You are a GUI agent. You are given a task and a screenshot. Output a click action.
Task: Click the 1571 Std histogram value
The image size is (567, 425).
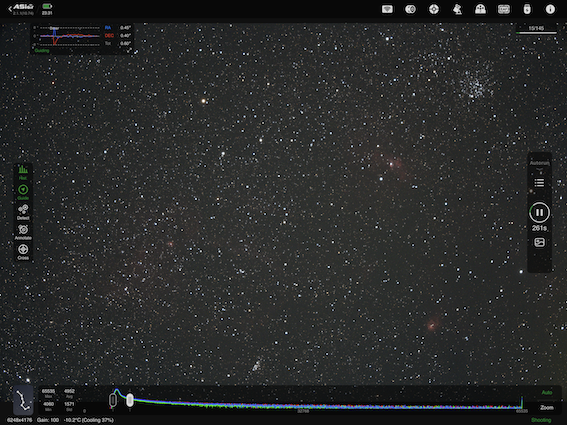pyautogui.click(x=69, y=404)
